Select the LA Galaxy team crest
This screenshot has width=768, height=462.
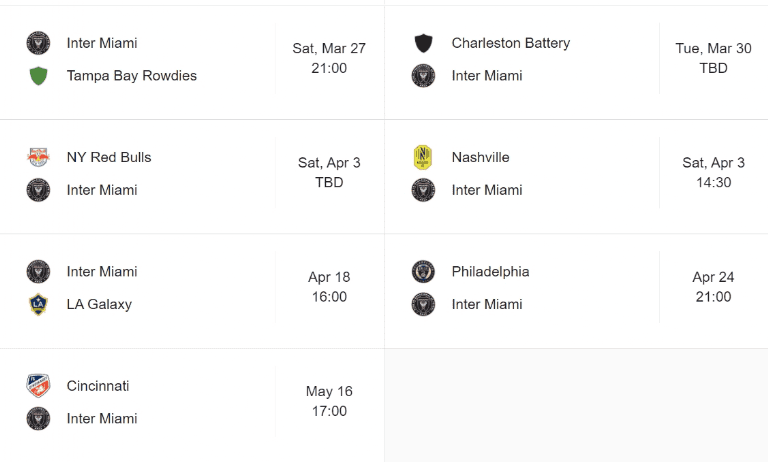(x=38, y=304)
